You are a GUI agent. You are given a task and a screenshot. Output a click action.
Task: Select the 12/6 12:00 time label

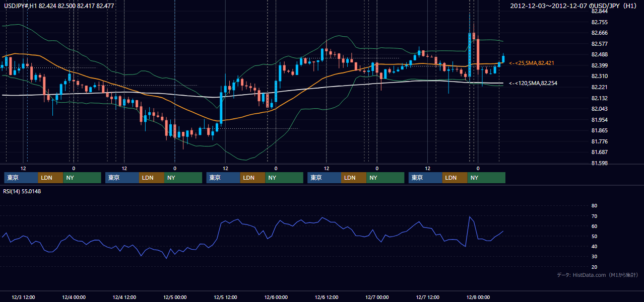[327, 297]
